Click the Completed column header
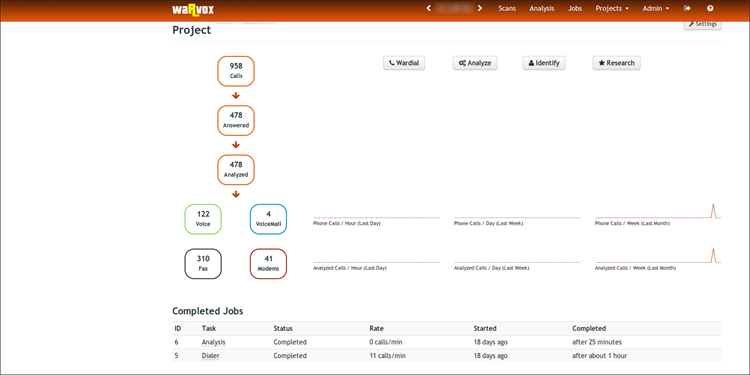The width and height of the screenshot is (750, 375). click(x=589, y=329)
